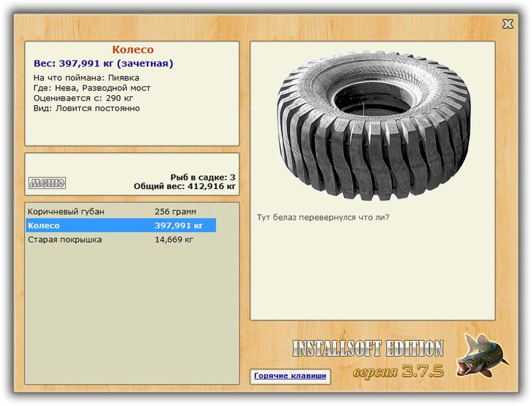The height and width of the screenshot is (406, 532).
Task: Open the Меню button in the keepnet panel
Action: pyautogui.click(x=47, y=183)
